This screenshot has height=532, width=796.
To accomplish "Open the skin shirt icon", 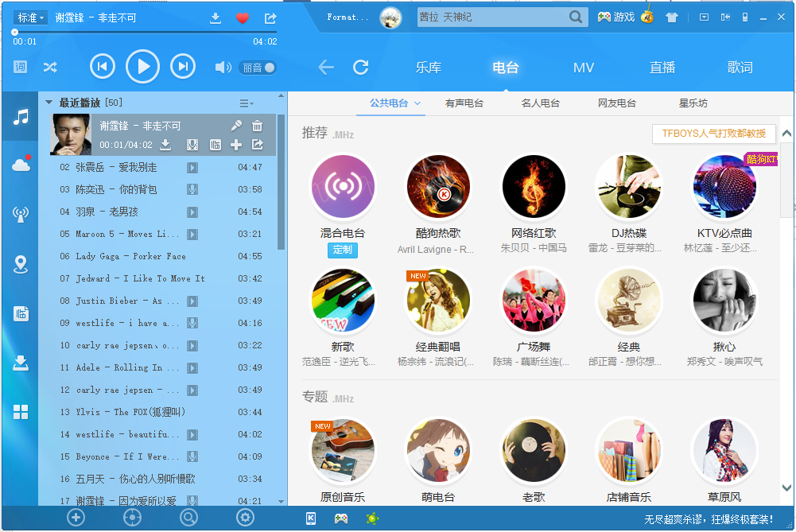I will tap(672, 17).
